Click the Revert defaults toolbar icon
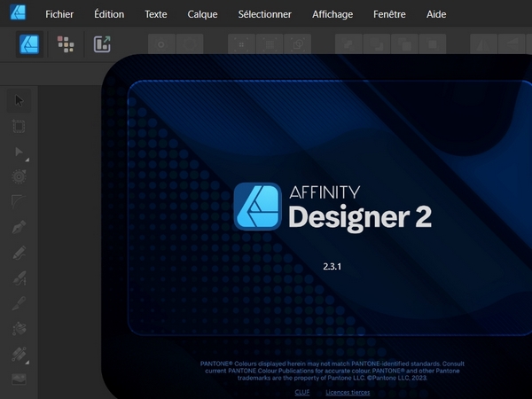 tap(190, 44)
